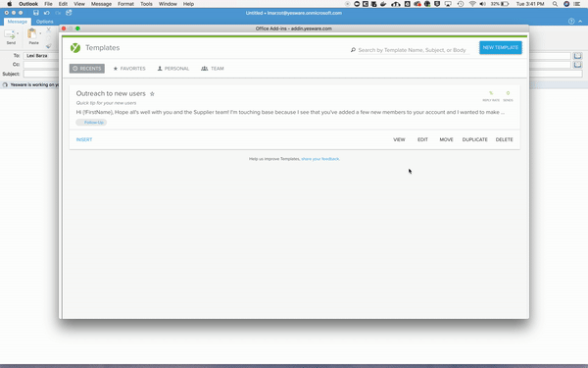Open Notification Center list icon
This screenshot has height=368, width=588.
pos(577,4)
